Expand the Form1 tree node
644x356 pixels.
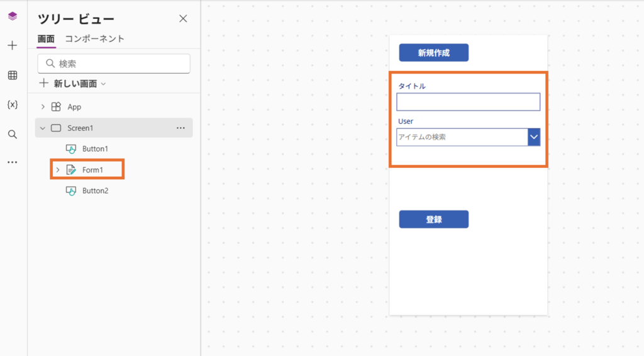(58, 170)
